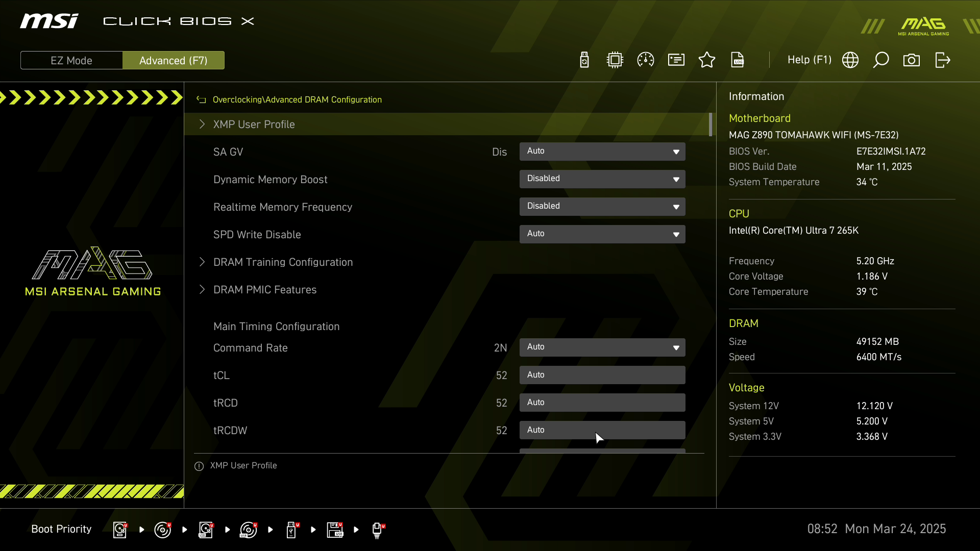Image resolution: width=980 pixels, height=551 pixels.
Task: Click the tCL value input field
Action: pyautogui.click(x=602, y=375)
